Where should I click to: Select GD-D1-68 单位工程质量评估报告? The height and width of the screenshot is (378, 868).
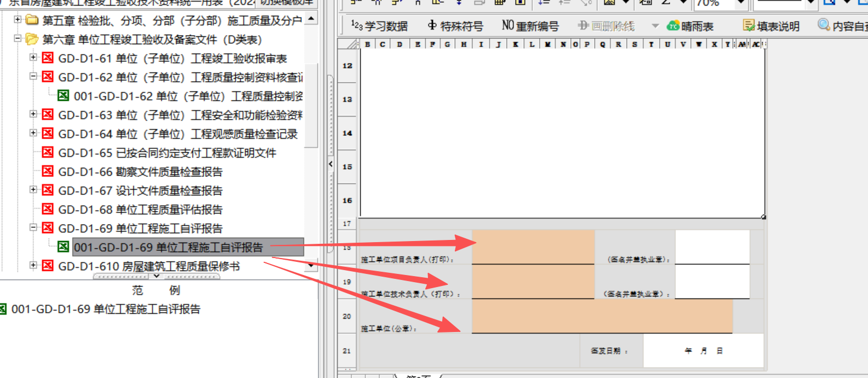[x=140, y=210]
